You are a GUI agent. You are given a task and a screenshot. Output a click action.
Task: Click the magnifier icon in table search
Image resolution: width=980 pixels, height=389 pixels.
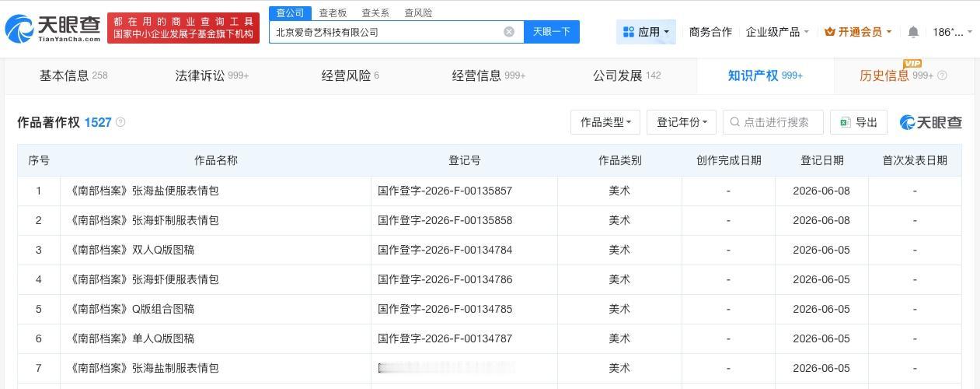[x=734, y=122]
